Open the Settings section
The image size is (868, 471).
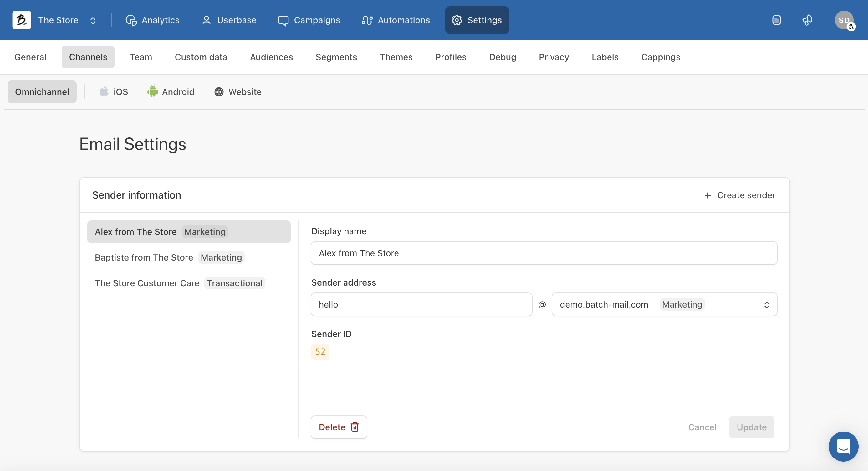click(477, 20)
